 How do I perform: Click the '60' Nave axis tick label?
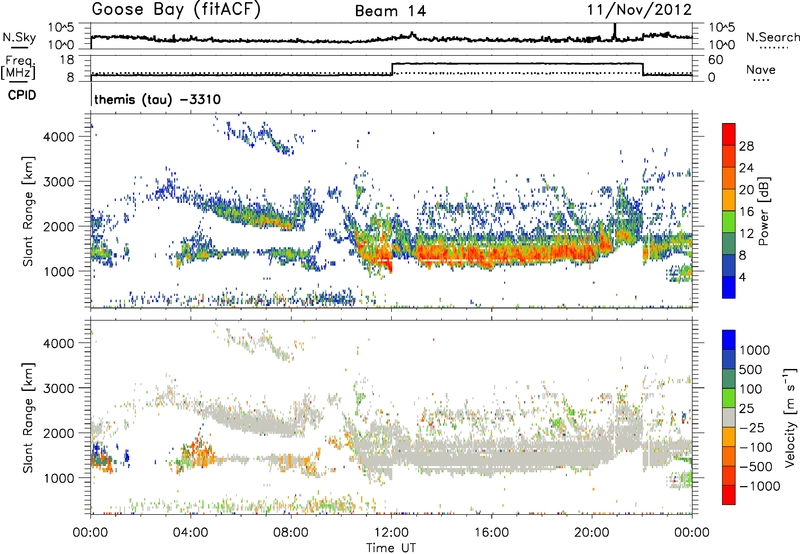pos(715,60)
